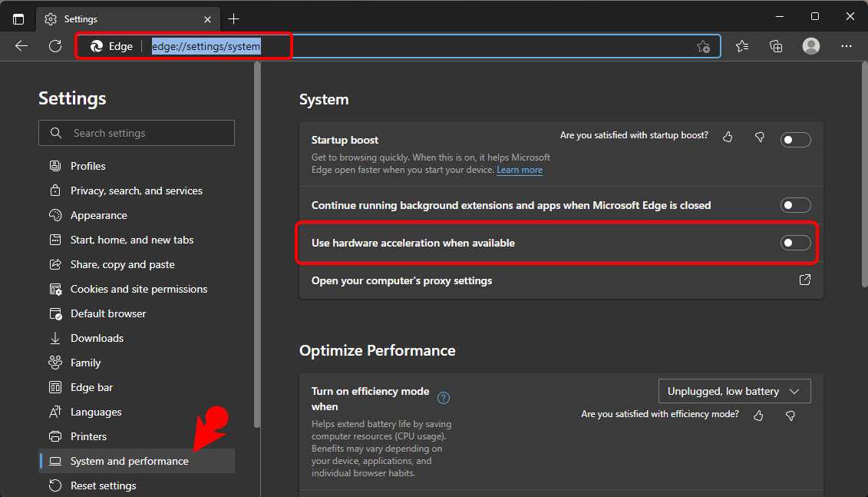Reload the page with refresh icon
The image size is (868, 497).
click(55, 46)
